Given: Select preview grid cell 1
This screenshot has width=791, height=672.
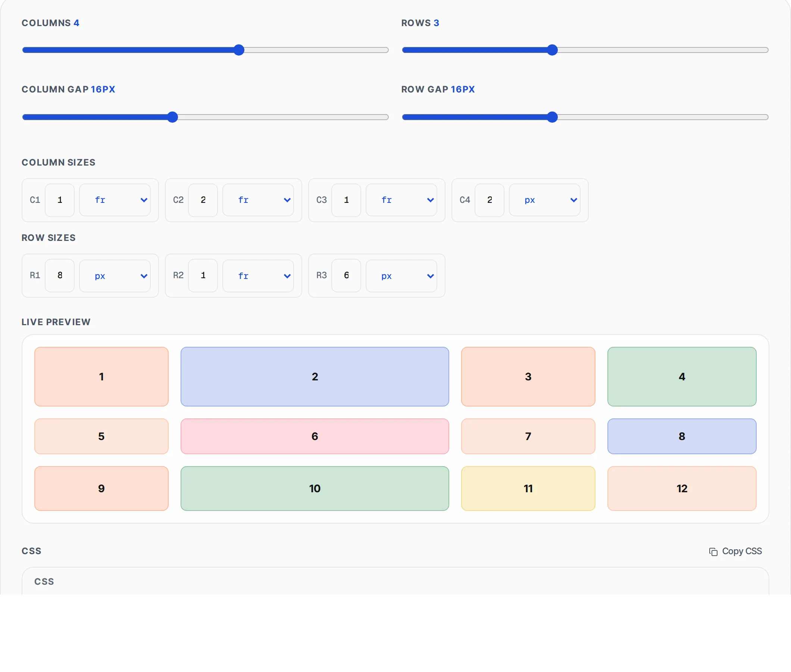Looking at the screenshot, I should pyautogui.click(x=101, y=376).
